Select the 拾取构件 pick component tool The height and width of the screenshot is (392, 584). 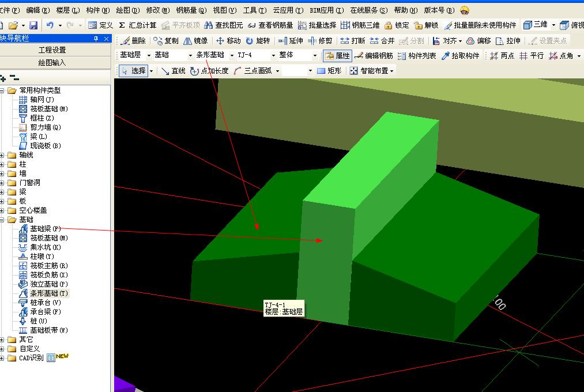[460, 56]
